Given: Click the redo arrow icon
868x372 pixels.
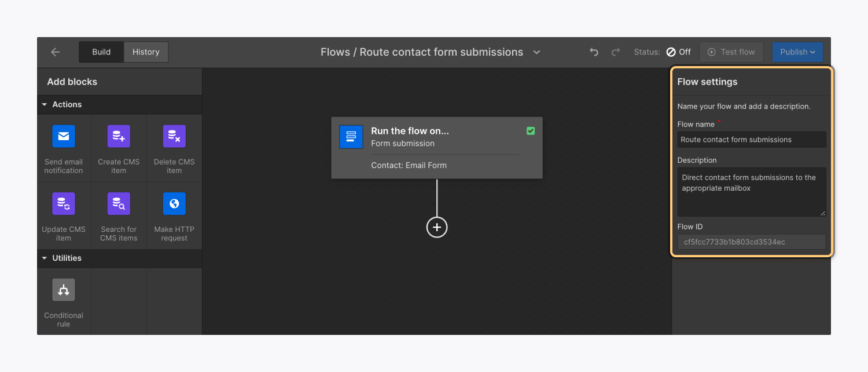Looking at the screenshot, I should [615, 52].
